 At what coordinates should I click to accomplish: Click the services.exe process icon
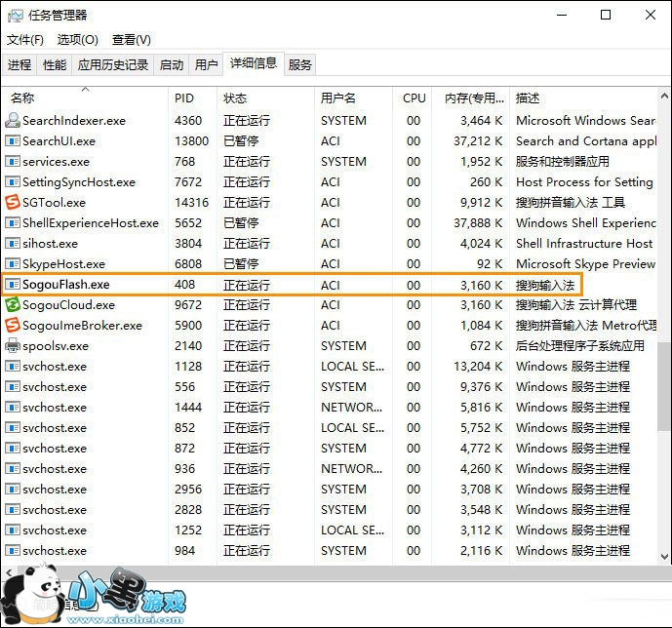[13, 162]
